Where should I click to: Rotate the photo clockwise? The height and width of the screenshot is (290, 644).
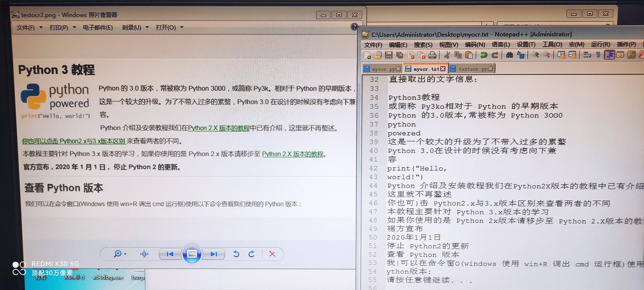251,254
